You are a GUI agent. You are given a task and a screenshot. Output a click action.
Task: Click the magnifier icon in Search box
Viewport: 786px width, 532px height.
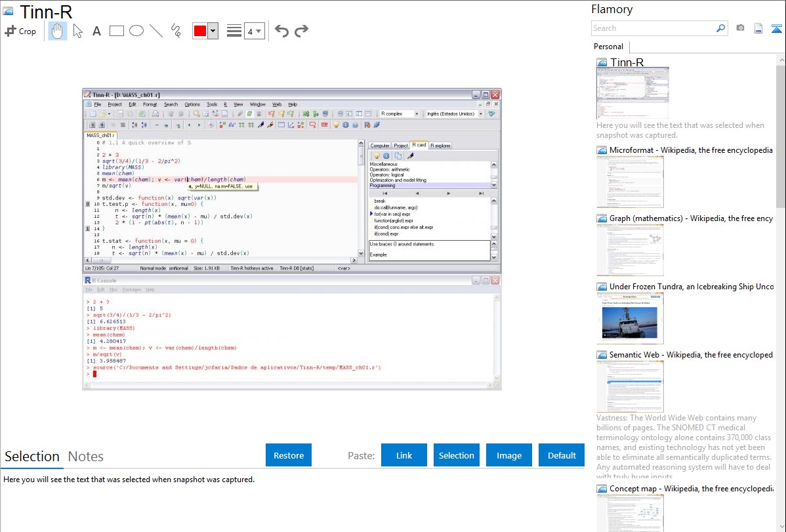(720, 28)
